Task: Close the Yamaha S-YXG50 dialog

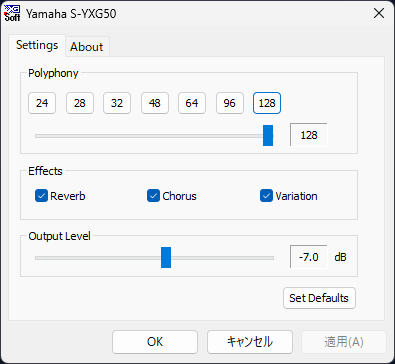Action: click(379, 13)
